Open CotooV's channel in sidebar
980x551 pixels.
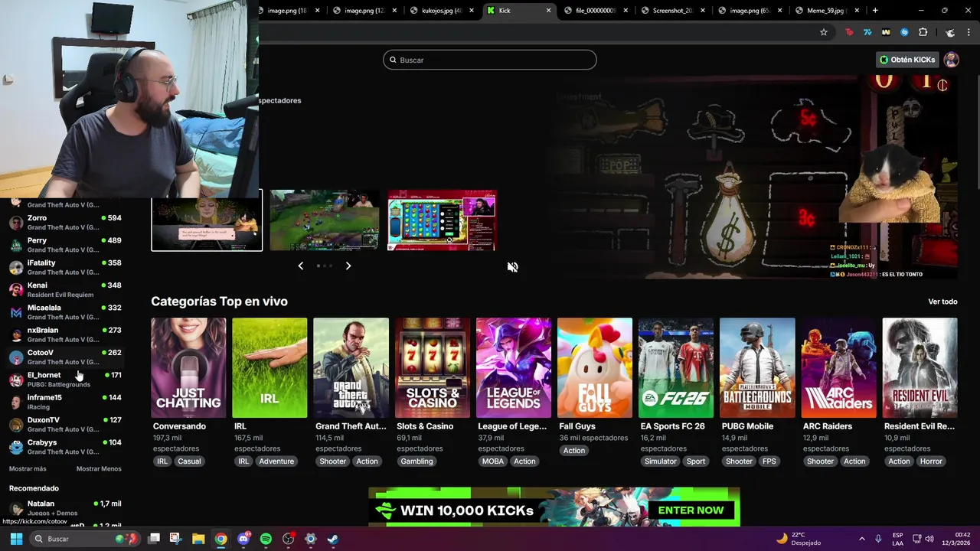pos(65,357)
